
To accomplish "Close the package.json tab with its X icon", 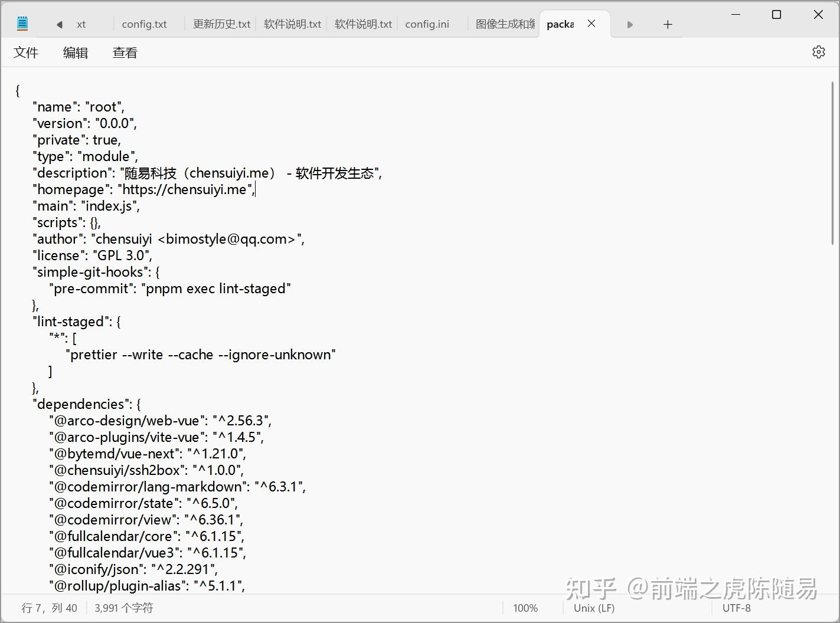I will [x=591, y=24].
